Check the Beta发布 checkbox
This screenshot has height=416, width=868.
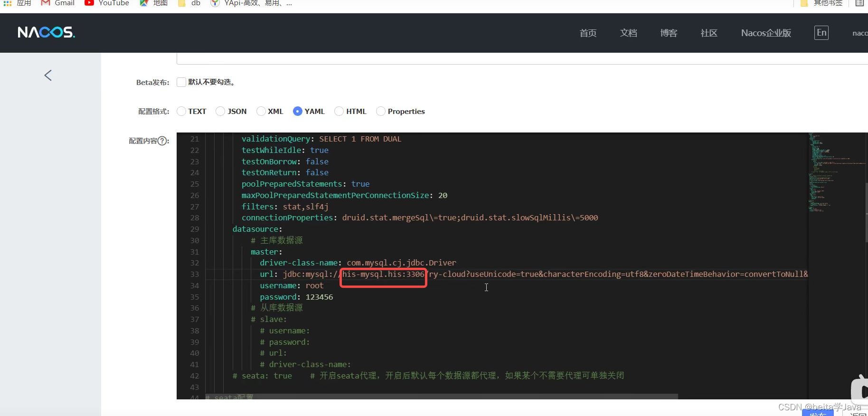coord(181,82)
